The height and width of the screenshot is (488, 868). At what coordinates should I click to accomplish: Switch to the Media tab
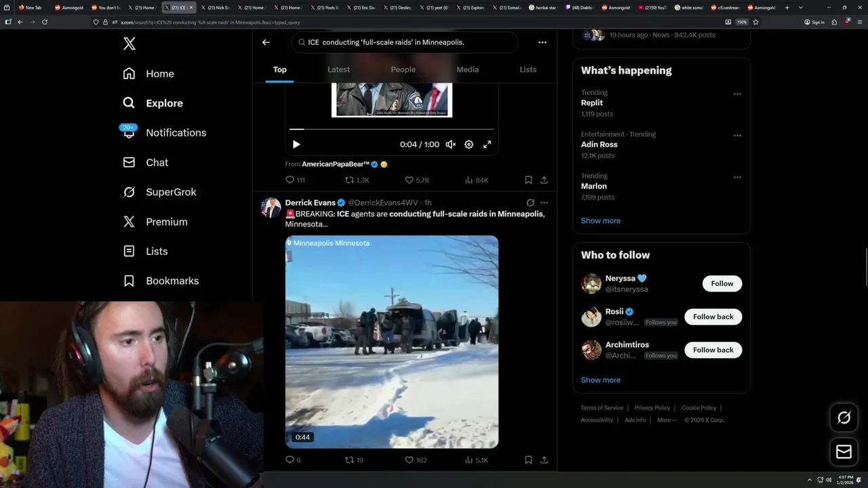click(x=467, y=70)
